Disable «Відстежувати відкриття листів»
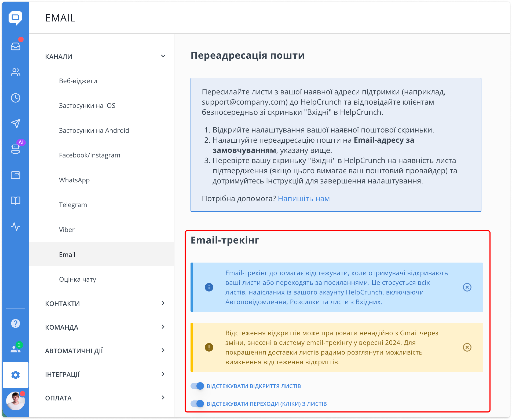 198,386
